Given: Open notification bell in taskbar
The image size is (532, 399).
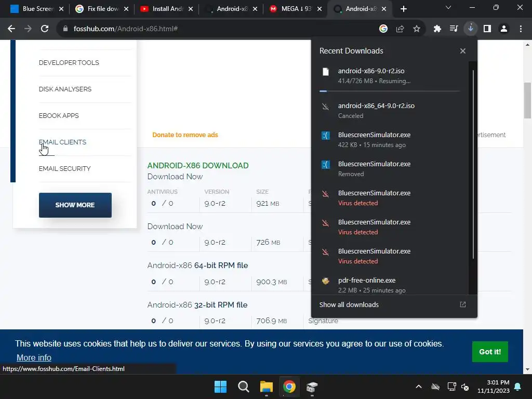Looking at the screenshot, I should 518,387.
